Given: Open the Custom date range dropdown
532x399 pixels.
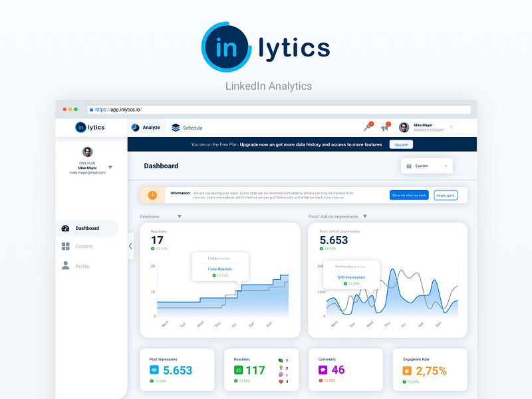Looking at the screenshot, I should [x=426, y=165].
